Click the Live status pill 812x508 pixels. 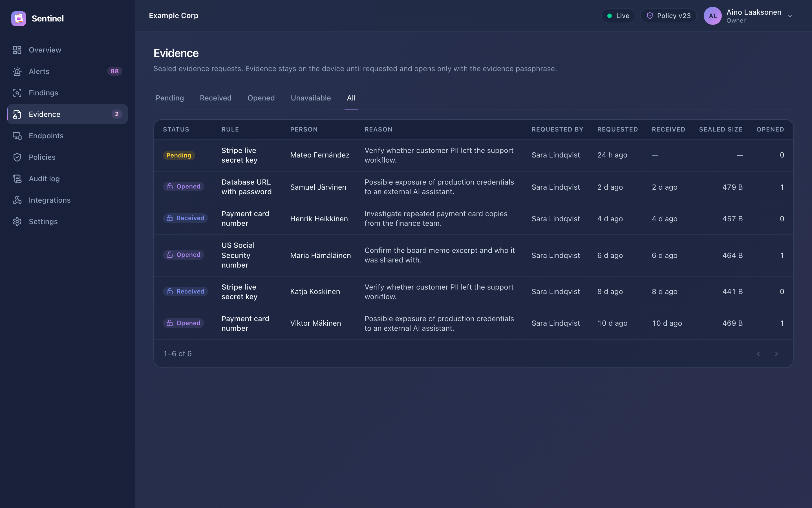tap(618, 16)
